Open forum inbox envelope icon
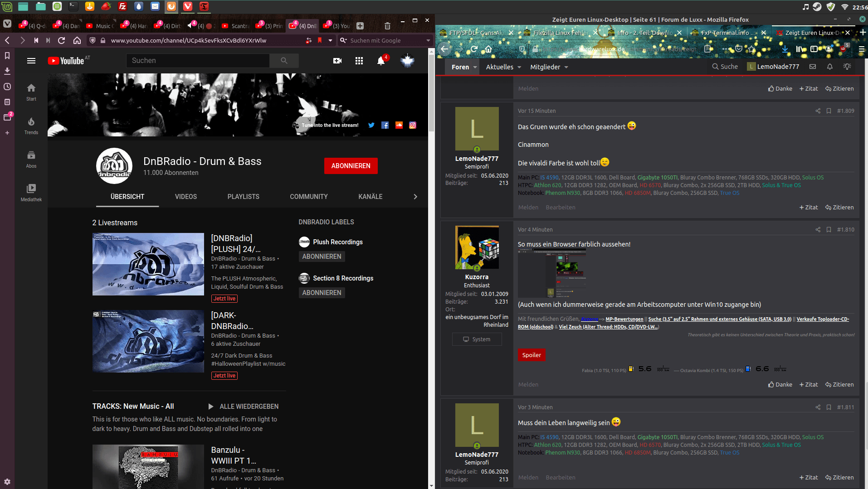The width and height of the screenshot is (868, 489). 813,67
